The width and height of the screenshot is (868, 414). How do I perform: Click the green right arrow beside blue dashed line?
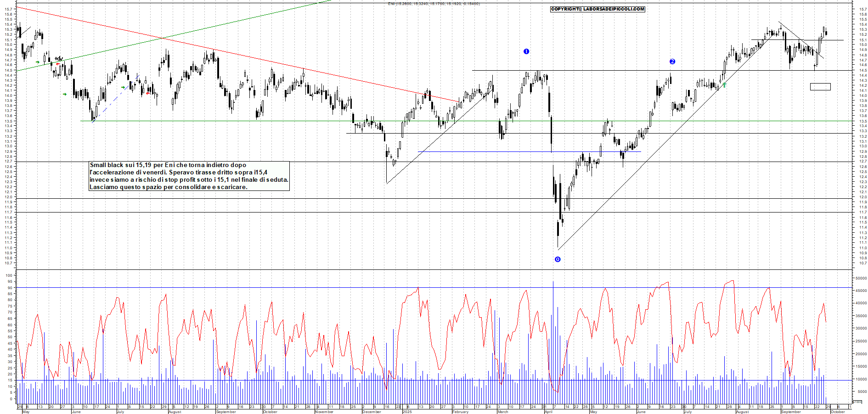coord(123,87)
